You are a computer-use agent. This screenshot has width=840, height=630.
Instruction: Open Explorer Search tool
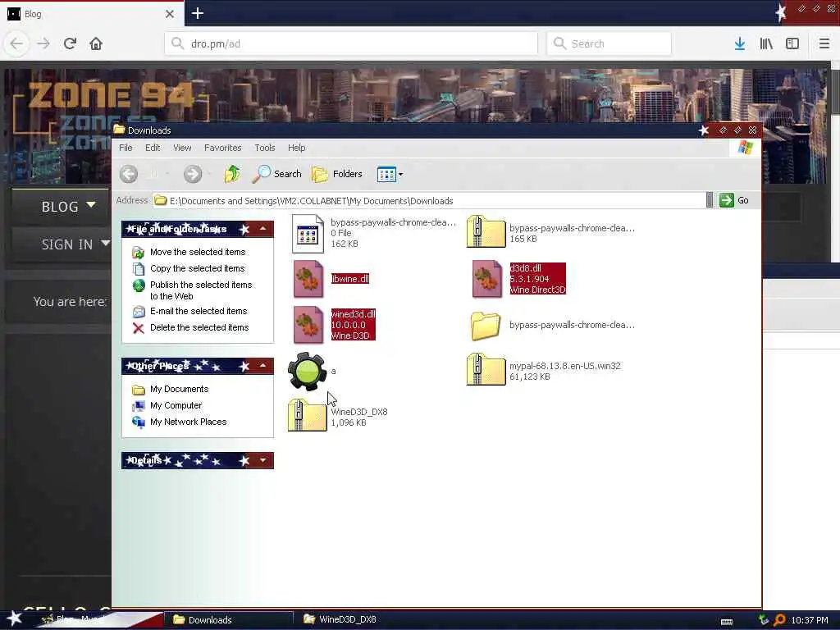[x=277, y=174]
